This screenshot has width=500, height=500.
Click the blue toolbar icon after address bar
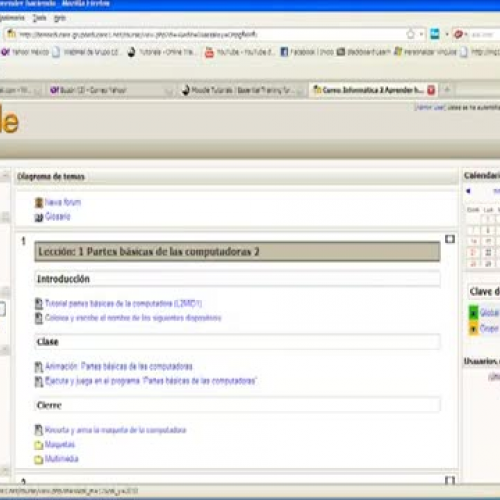(435, 34)
